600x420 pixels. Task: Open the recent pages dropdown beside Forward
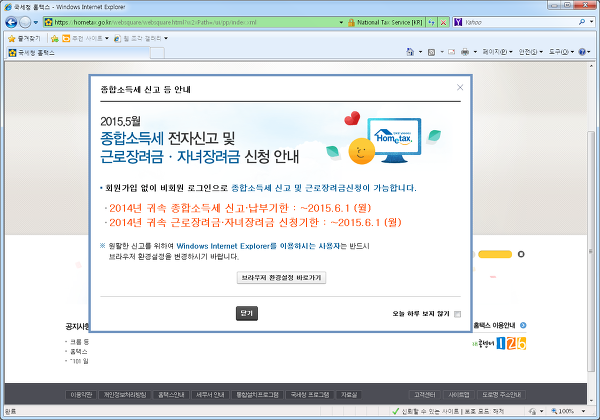(x=36, y=23)
